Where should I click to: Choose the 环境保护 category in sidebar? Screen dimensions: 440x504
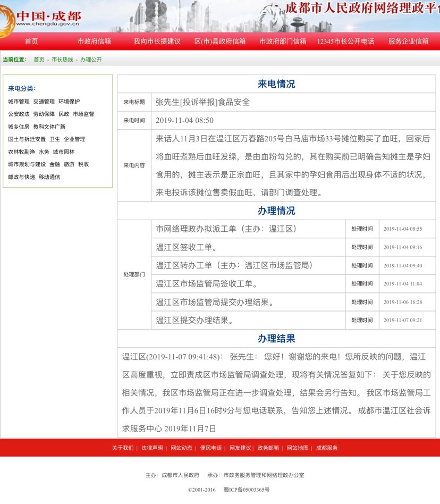pyautogui.click(x=69, y=102)
